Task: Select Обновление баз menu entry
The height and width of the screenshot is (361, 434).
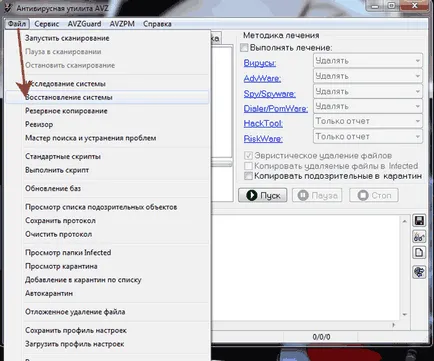Action: click(x=107, y=188)
